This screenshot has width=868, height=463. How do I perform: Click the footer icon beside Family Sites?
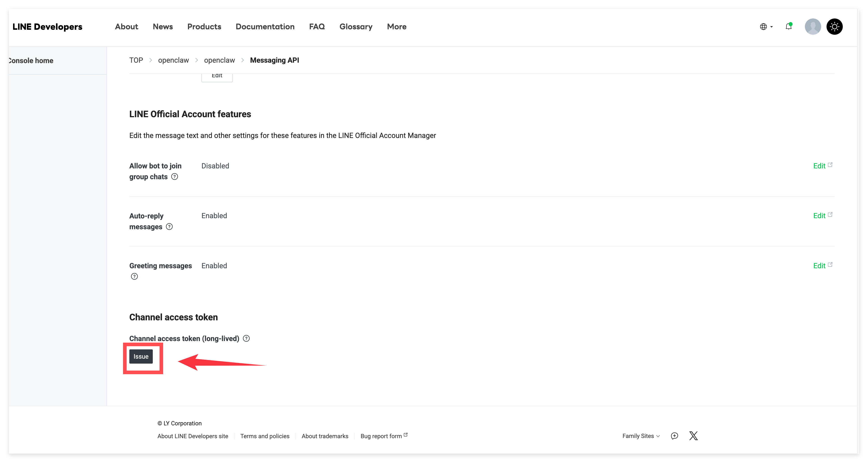[x=674, y=436]
